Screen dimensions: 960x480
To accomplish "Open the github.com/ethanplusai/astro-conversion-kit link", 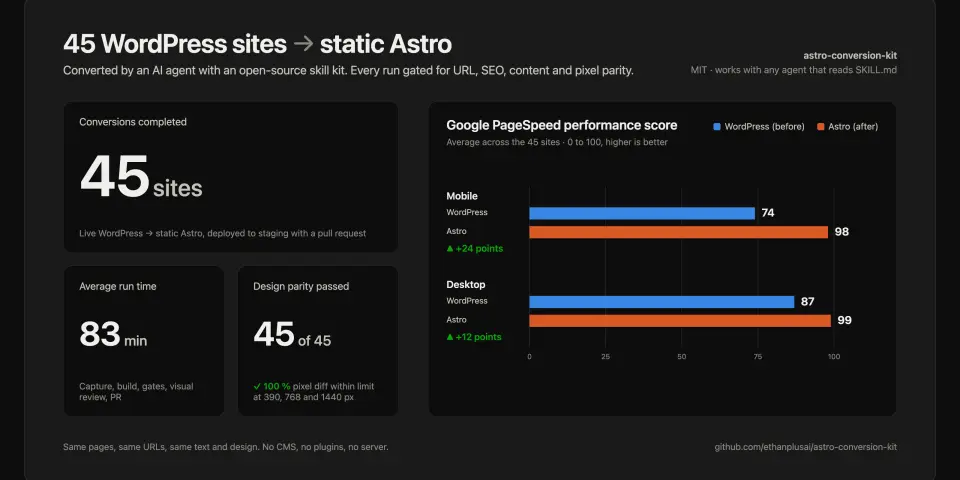I will 806,447.
